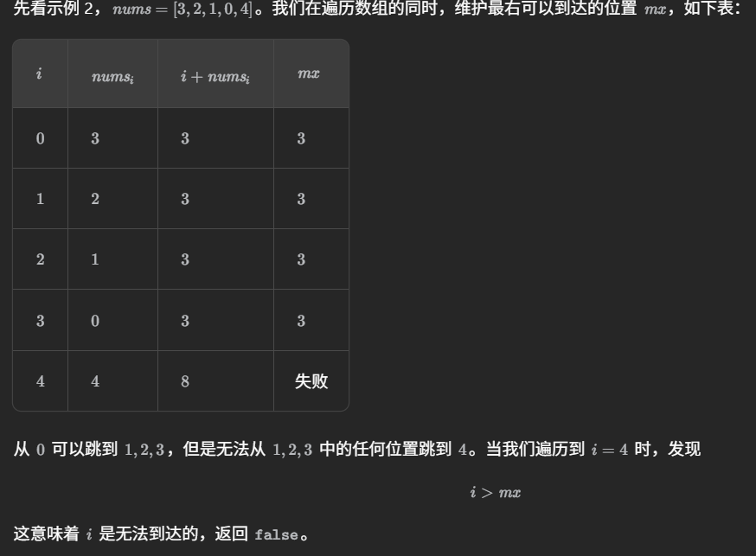The width and height of the screenshot is (756, 556).
Task: Click the mx value in row i=3
Action: tap(301, 321)
